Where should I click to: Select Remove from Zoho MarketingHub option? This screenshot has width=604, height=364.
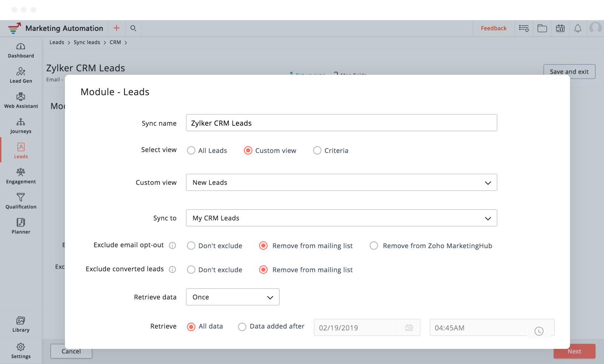pos(374,246)
